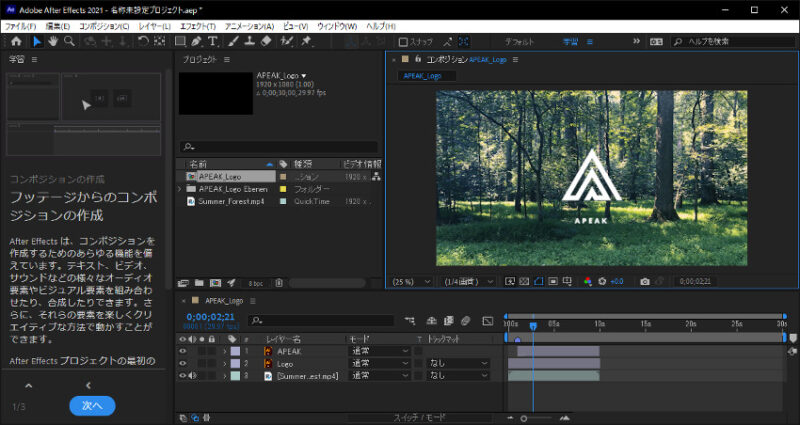Enable the Snap checkbox in toolbar
Image resolution: width=800 pixels, height=425 pixels.
click(x=403, y=42)
